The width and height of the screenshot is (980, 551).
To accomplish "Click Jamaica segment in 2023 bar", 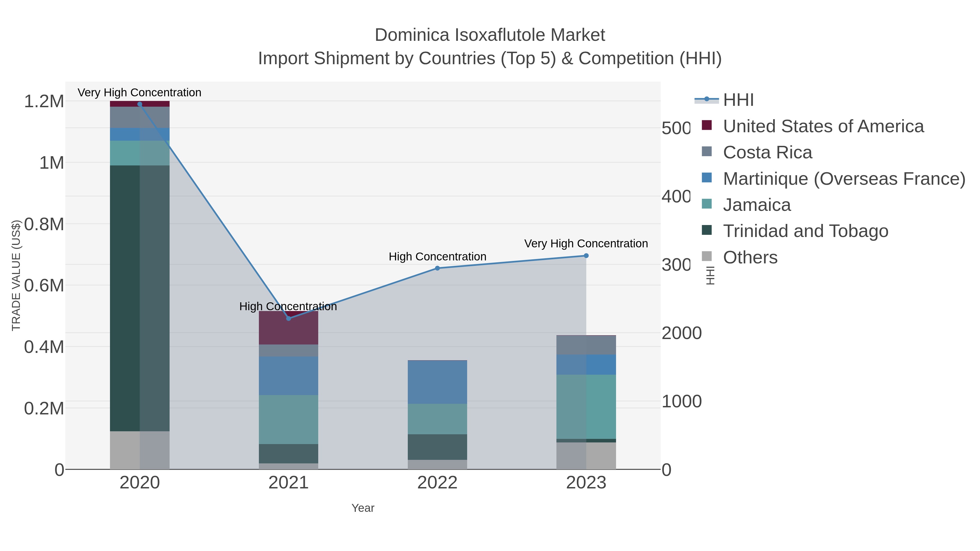I will [586, 407].
